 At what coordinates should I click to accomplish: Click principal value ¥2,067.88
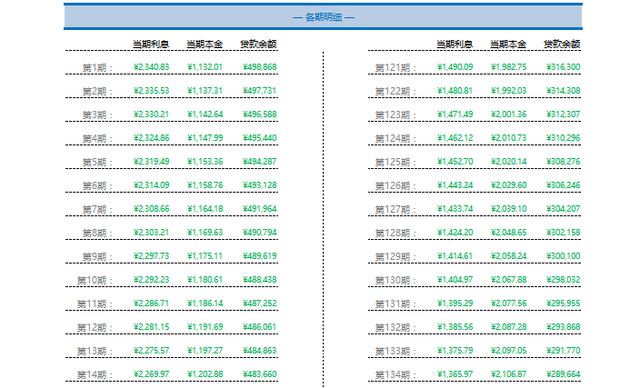point(509,280)
